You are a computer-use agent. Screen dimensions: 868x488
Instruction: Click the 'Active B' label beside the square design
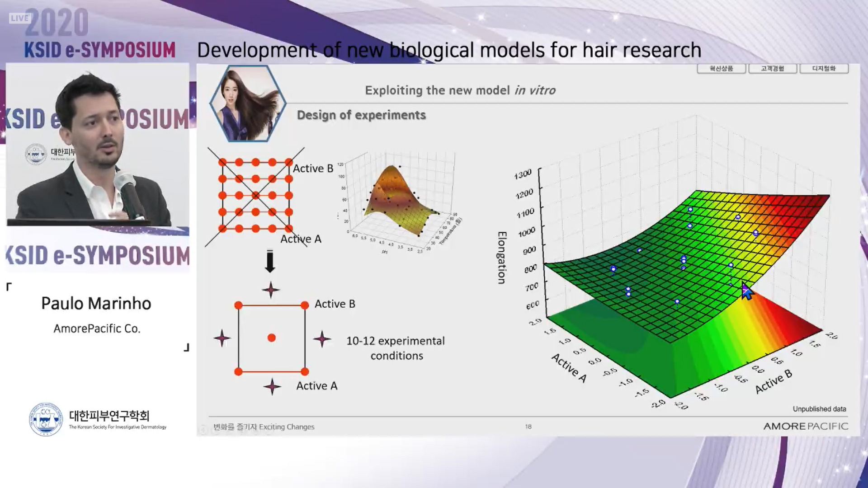point(335,304)
